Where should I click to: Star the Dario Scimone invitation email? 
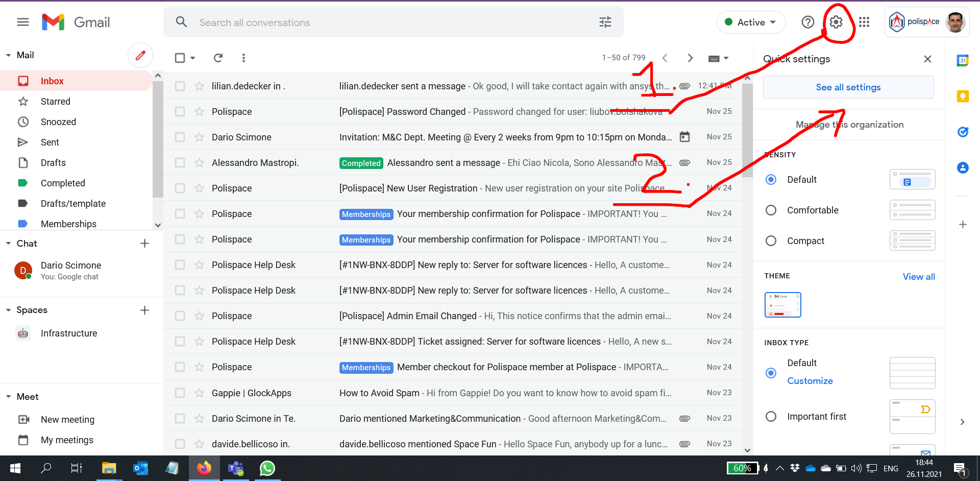point(199,137)
